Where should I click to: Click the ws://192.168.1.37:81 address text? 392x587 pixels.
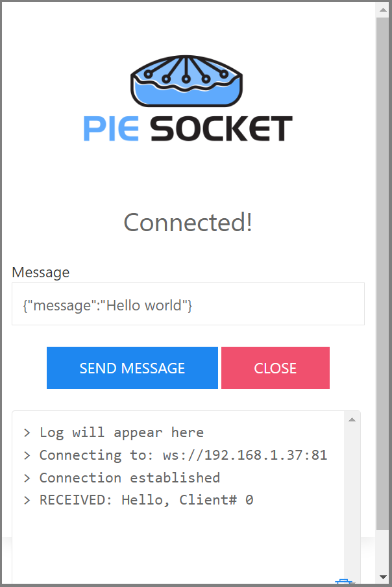(245, 455)
